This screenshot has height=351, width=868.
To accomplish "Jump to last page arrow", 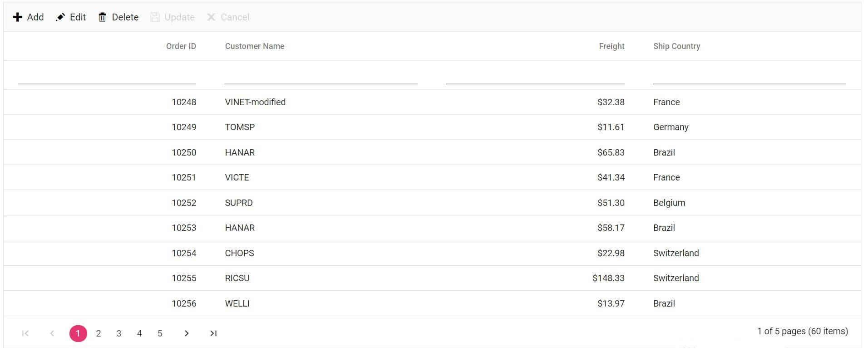I will tap(213, 333).
